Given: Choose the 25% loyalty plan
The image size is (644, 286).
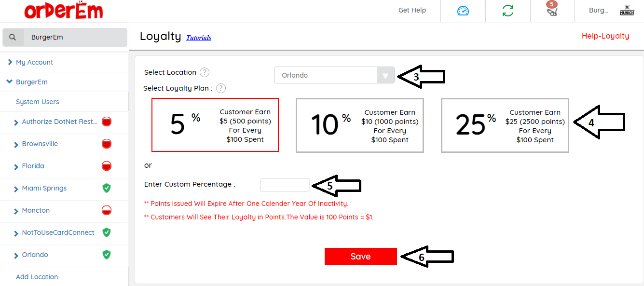Looking at the screenshot, I should coord(505,125).
